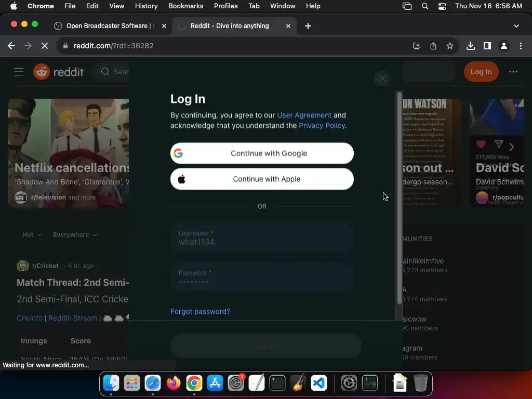Open the Privacy Policy link

coord(322,126)
